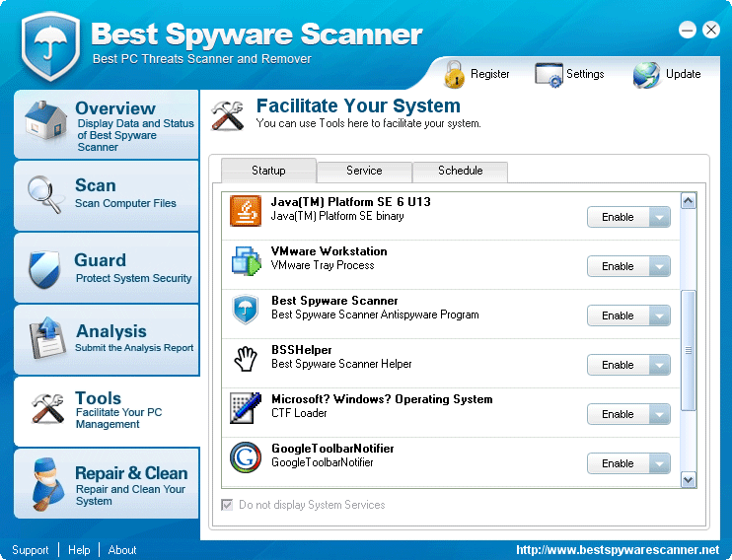This screenshot has height=560, width=732.
Task: Expand the dropdown arrow for BSSHelper
Action: coord(659,365)
